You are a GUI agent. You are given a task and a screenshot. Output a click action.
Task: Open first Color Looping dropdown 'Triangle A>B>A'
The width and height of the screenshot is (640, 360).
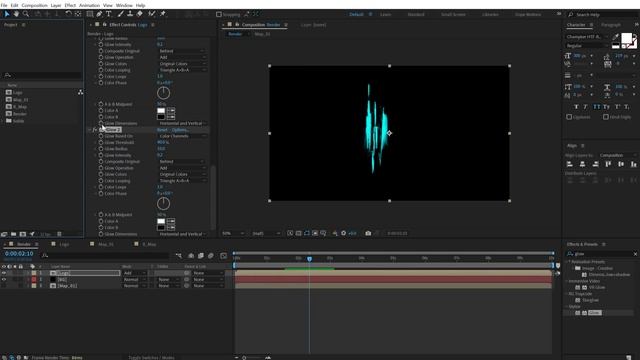(x=182, y=70)
